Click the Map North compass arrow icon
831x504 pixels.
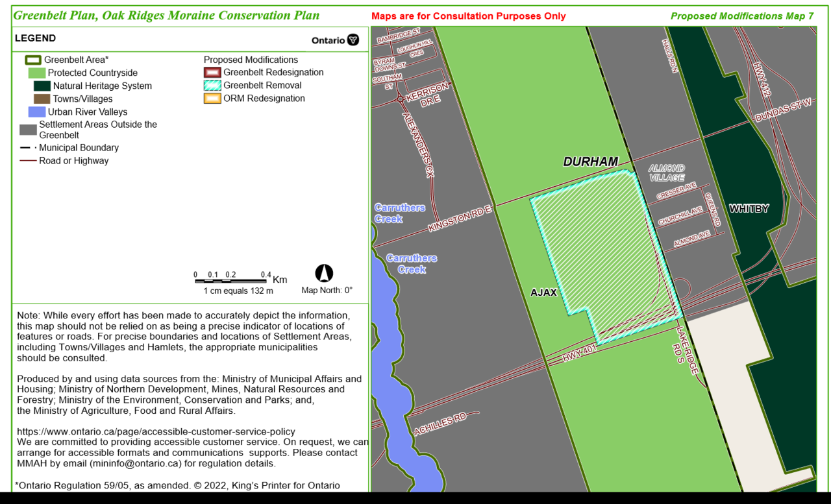[x=324, y=273]
